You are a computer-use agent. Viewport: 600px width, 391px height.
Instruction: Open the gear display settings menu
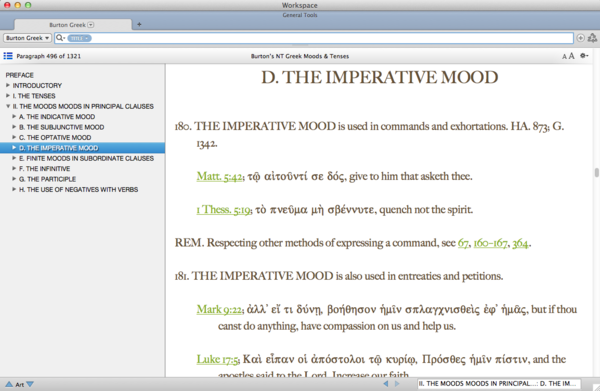(584, 56)
